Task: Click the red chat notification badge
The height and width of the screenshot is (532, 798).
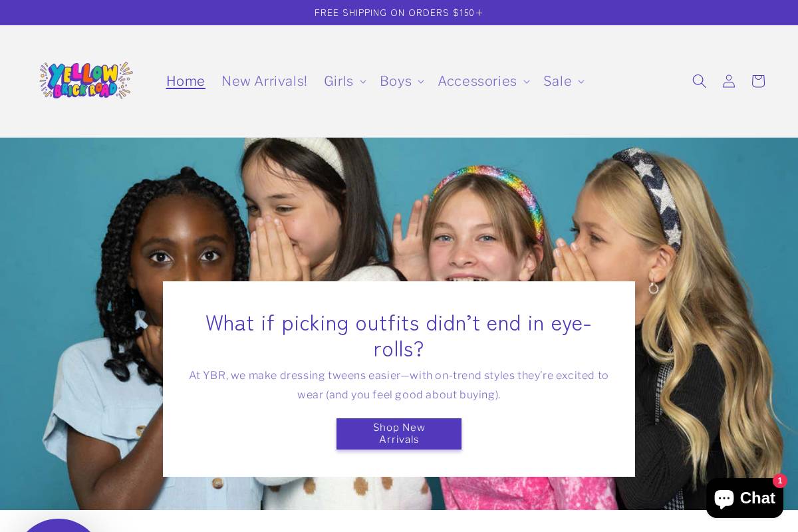Action: (780, 481)
